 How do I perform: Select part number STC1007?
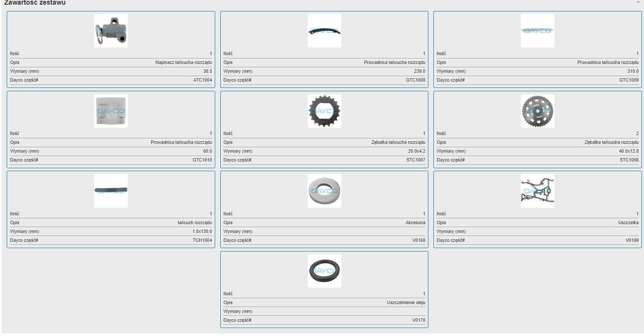(416, 160)
